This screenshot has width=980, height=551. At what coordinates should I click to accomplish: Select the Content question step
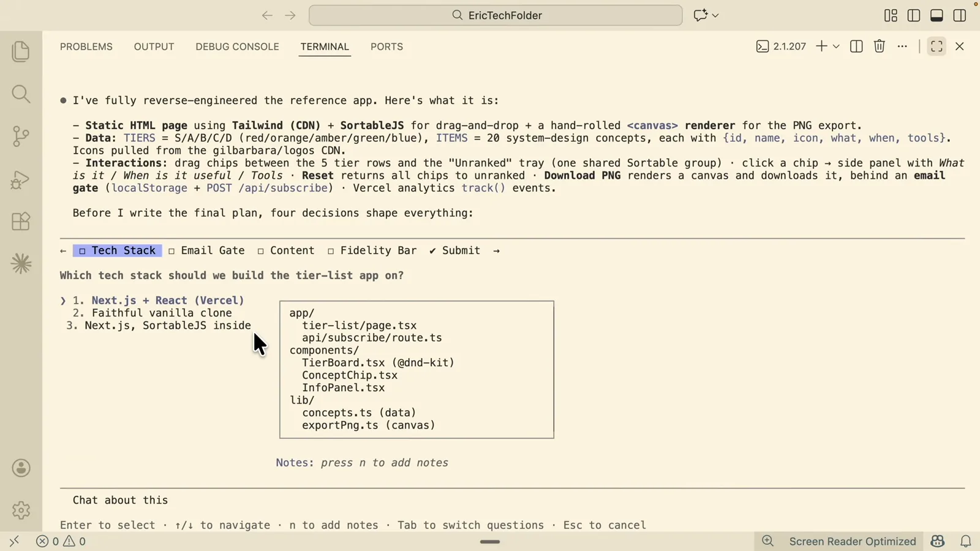[286, 250]
